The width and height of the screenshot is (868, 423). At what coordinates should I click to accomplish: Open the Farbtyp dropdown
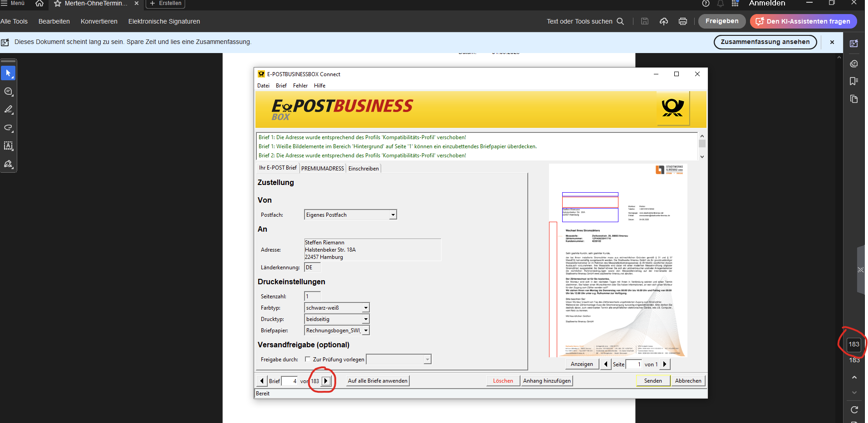[366, 308]
